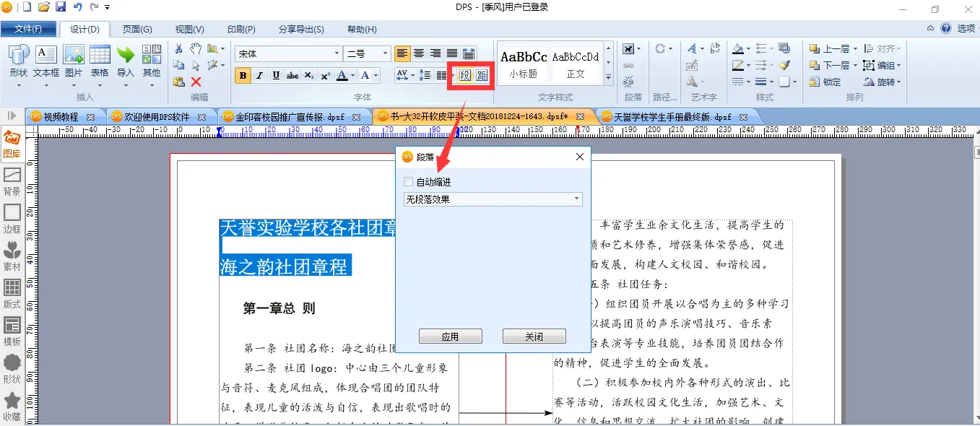Open the 天誉学校学生手册最终版 document tab
Screen dimensions: 980x426
click(x=672, y=116)
